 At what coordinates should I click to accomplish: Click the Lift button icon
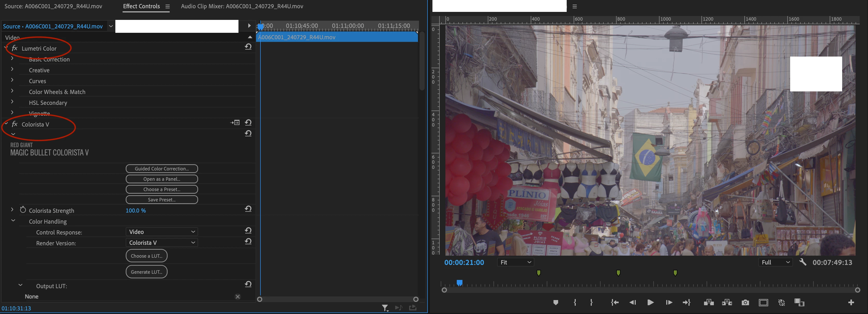coord(709,303)
